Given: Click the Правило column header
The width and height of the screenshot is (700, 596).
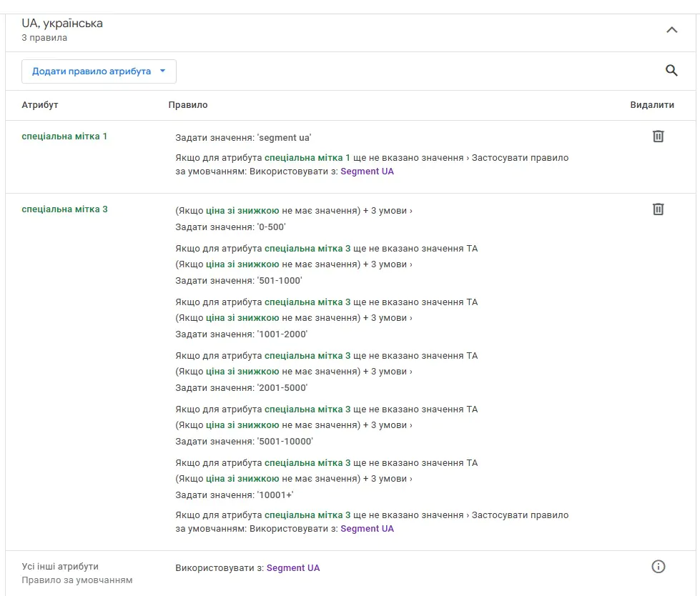Looking at the screenshot, I should click(x=188, y=105).
